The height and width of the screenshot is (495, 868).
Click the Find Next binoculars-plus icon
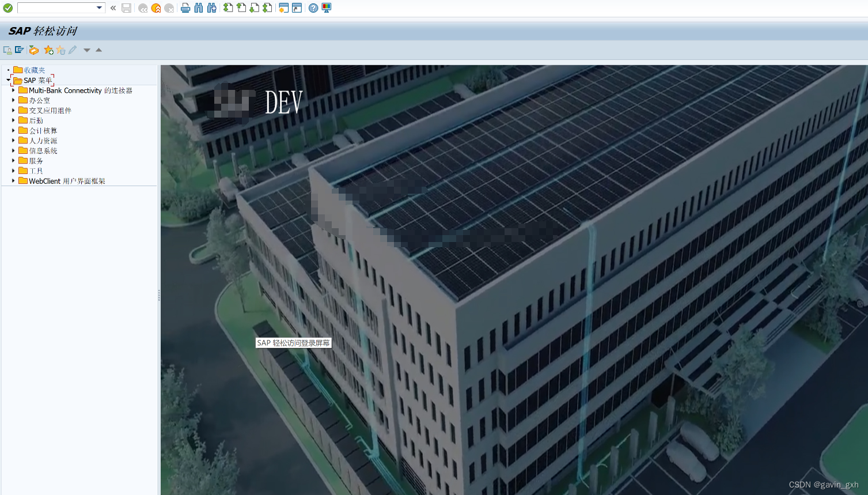pyautogui.click(x=212, y=8)
